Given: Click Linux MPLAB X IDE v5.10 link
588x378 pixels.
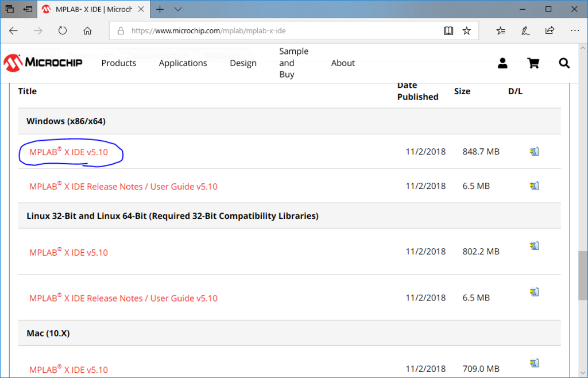Looking at the screenshot, I should coord(69,252).
